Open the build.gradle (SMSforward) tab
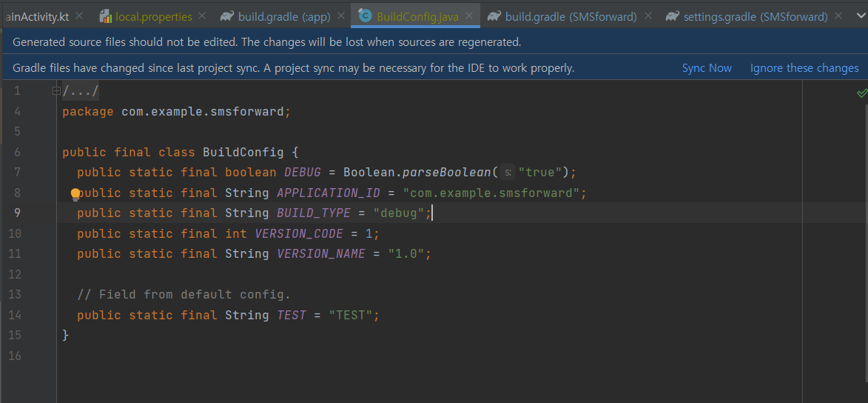This screenshot has height=403, width=868. click(x=571, y=16)
